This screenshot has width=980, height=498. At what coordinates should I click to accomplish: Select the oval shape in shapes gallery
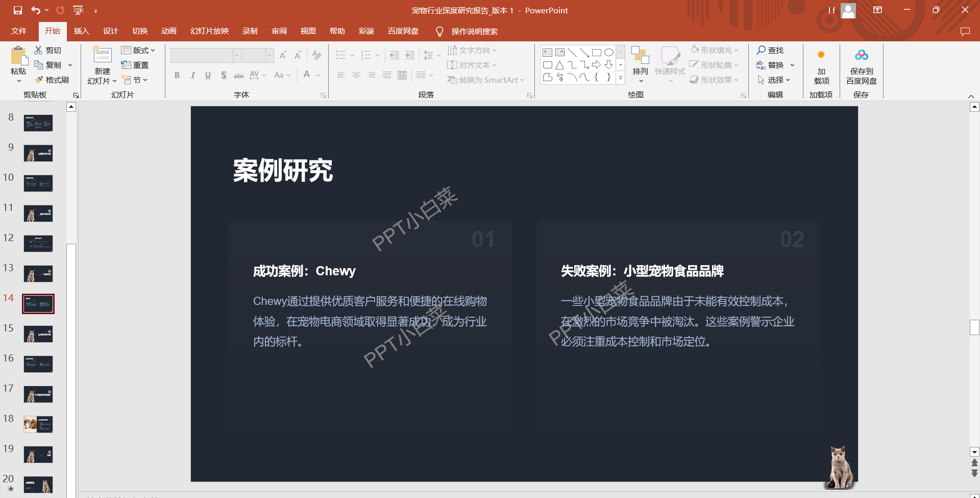[x=609, y=52]
